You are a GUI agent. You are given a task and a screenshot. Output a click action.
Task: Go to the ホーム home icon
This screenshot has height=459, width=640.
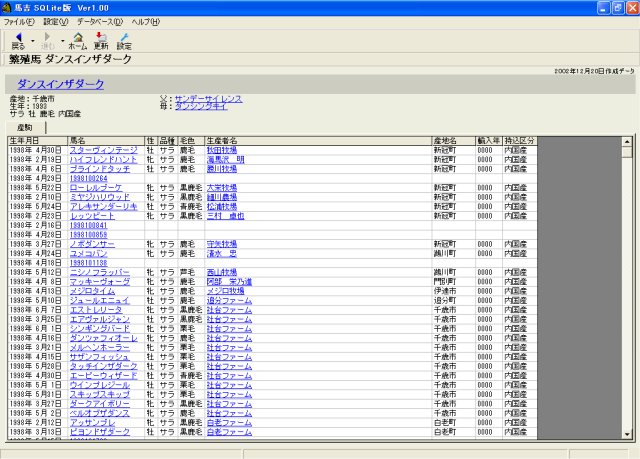78,41
